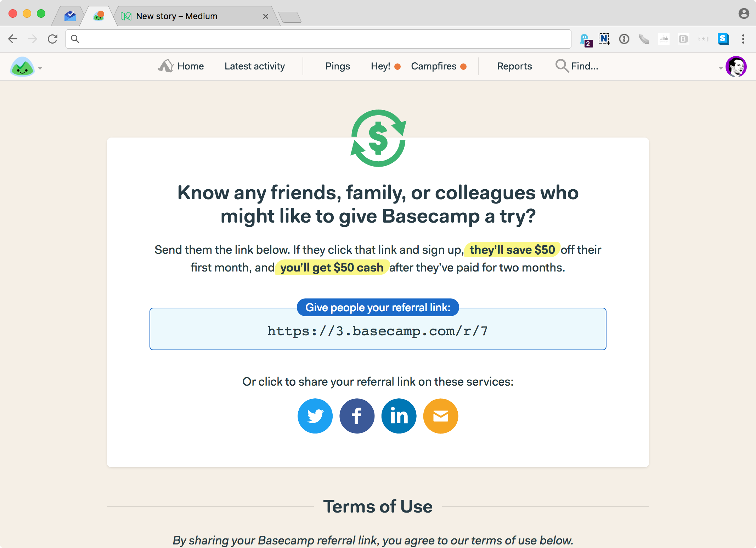Share referral link via email icon
The height and width of the screenshot is (548, 756).
point(441,416)
